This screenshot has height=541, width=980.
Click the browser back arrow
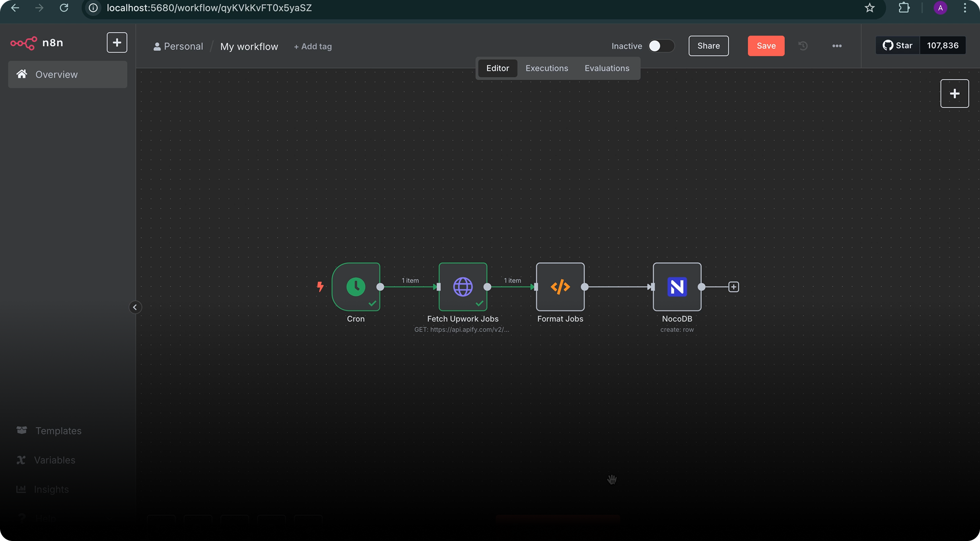(x=15, y=8)
